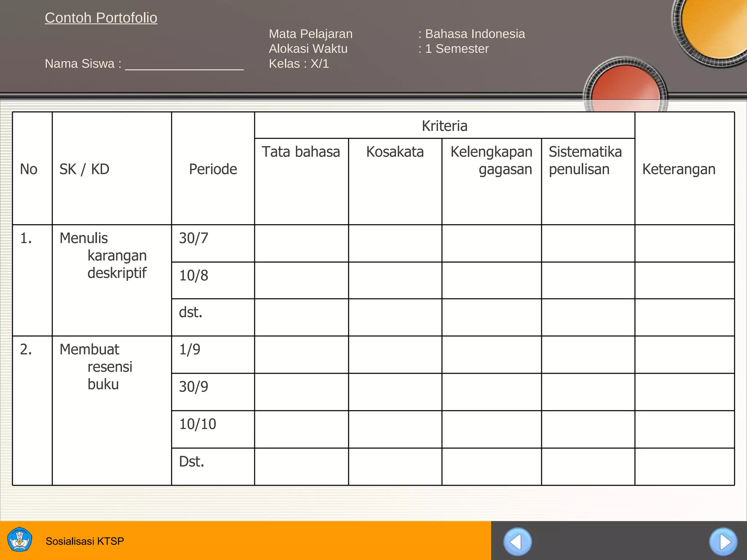Screen dimensions: 747x560
Task: Click the previous slide arrow button
Action: coord(517,542)
